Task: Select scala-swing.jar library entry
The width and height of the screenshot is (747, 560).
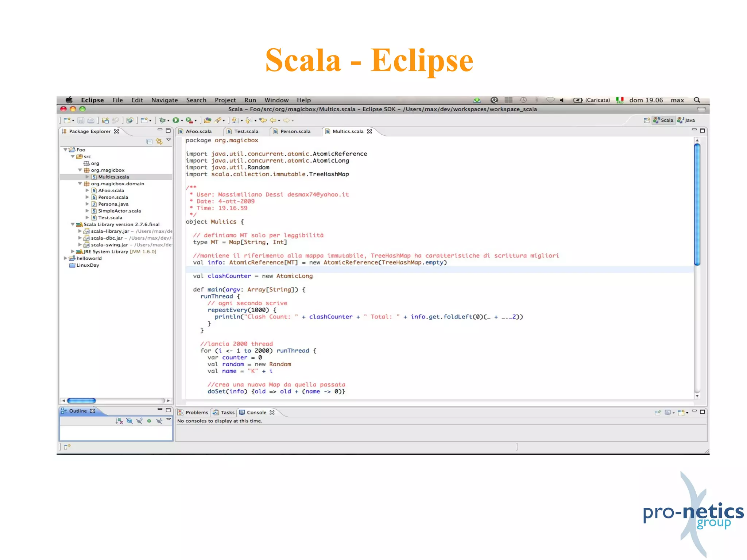Action: point(109,245)
